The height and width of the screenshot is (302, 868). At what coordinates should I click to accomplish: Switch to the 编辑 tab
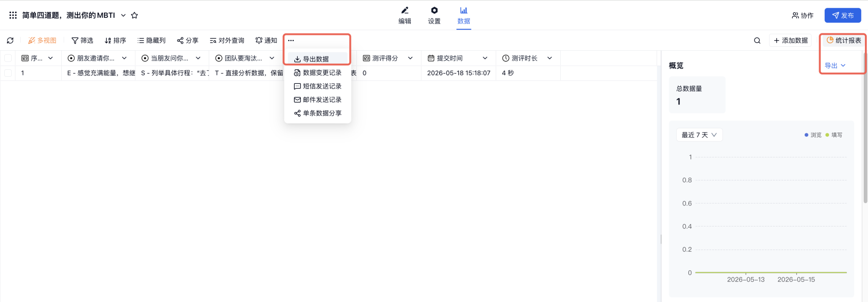click(405, 16)
